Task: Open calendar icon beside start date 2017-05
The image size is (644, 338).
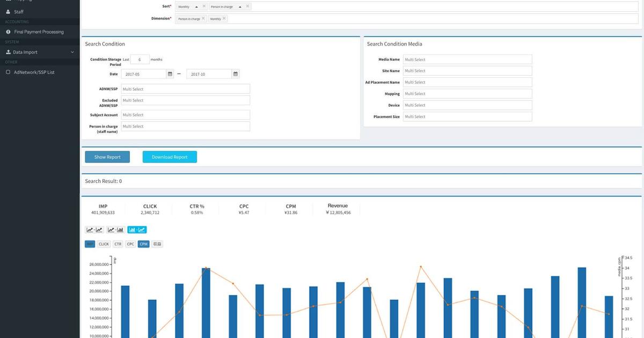Action: (x=170, y=74)
